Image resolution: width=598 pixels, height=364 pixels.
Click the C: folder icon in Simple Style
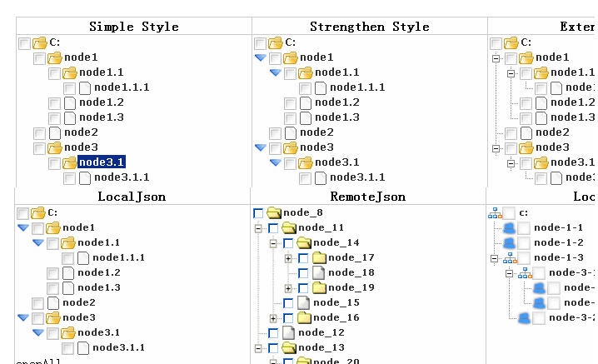(40, 42)
